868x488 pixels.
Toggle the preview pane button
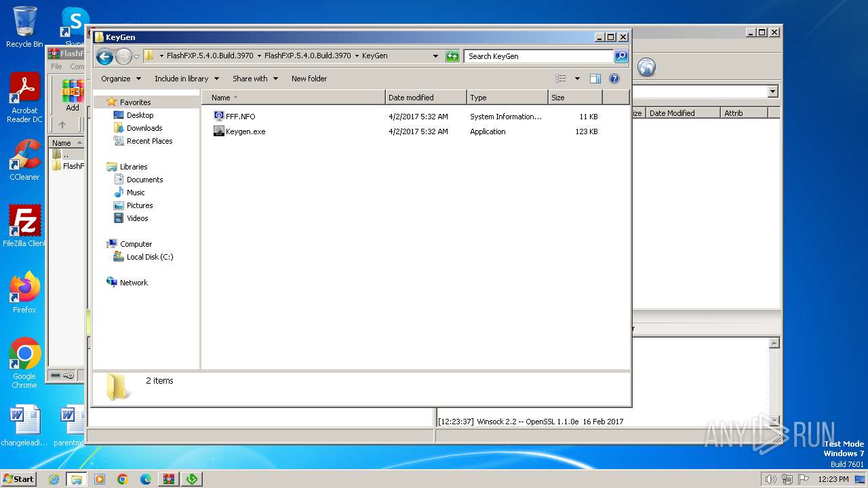point(595,79)
